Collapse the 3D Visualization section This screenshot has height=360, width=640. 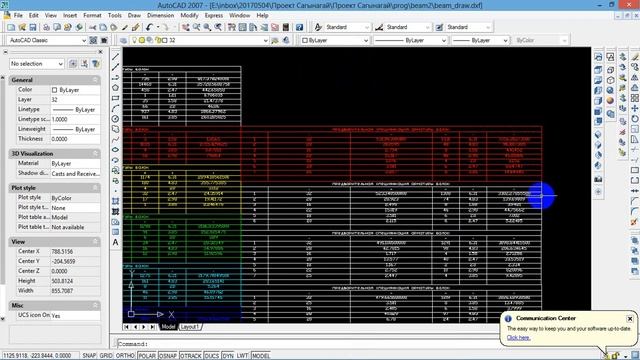coord(95,153)
